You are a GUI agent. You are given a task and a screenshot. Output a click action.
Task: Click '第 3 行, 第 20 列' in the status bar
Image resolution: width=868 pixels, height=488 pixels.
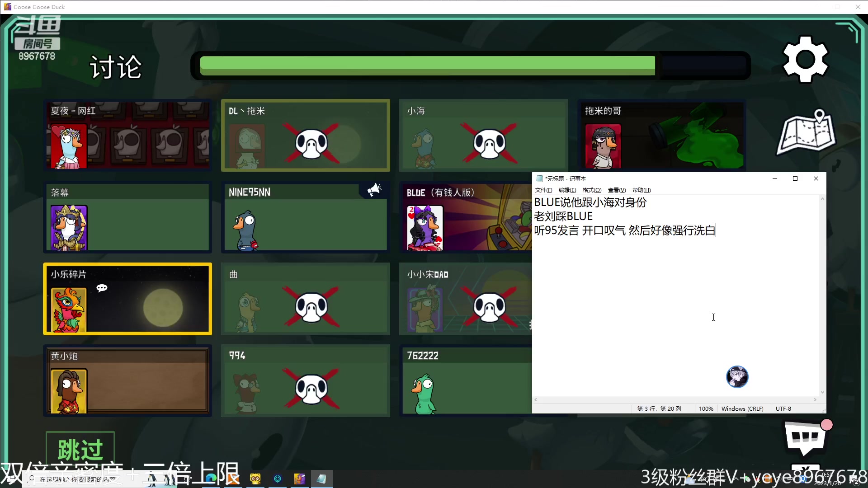click(659, 409)
